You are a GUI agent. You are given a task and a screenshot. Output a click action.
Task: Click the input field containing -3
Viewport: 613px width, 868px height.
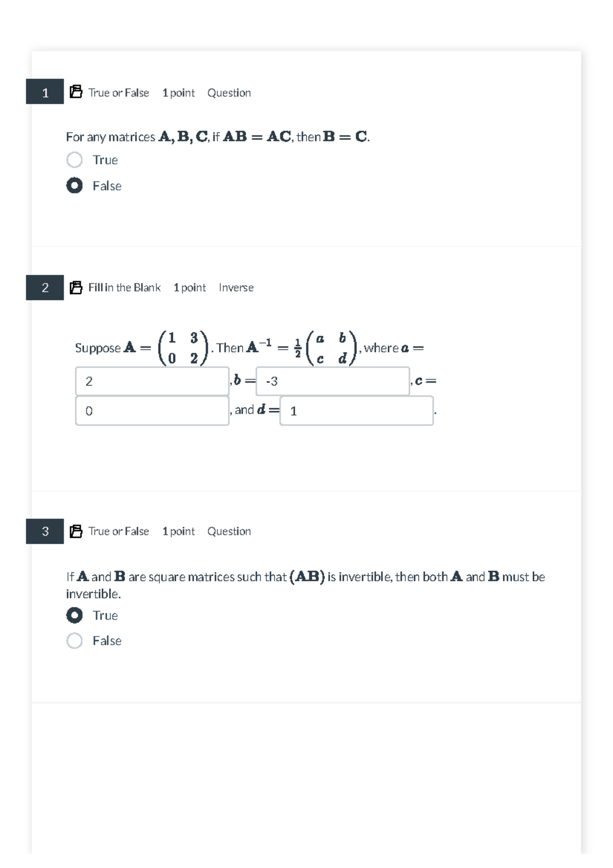click(332, 381)
